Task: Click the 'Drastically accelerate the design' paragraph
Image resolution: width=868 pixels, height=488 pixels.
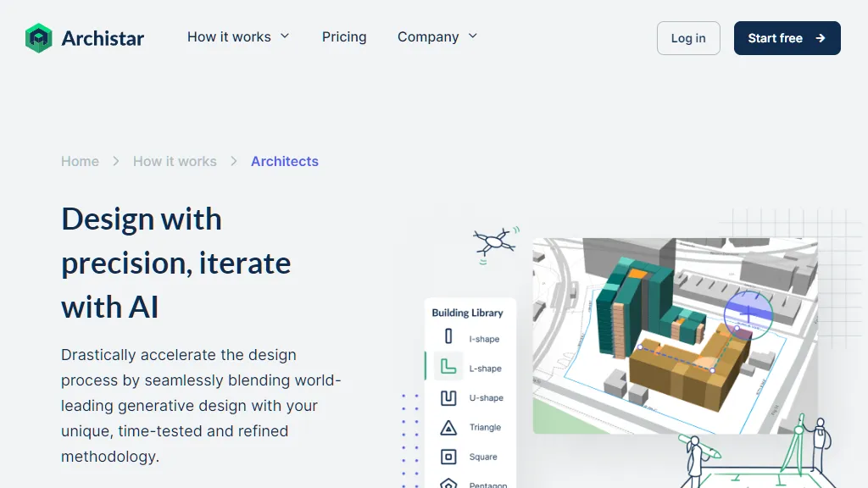Action: pos(201,406)
